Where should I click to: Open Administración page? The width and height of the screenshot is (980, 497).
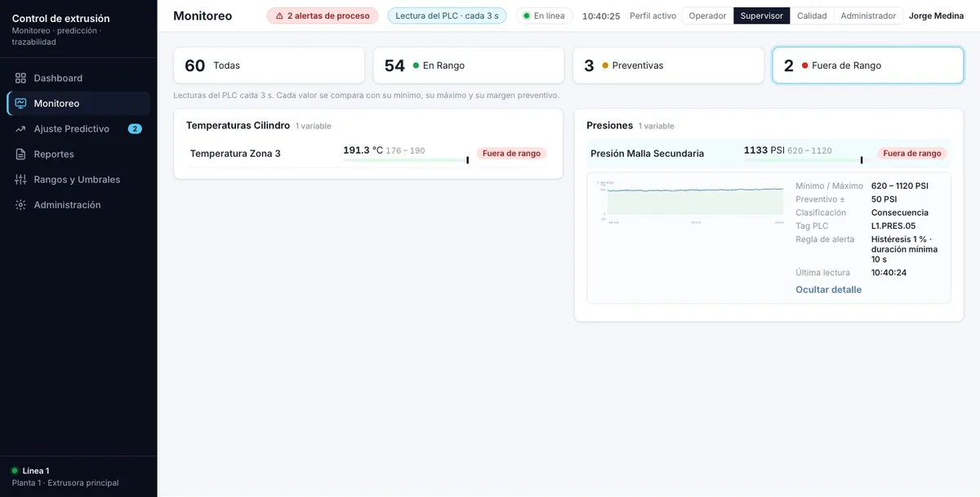click(x=78, y=205)
